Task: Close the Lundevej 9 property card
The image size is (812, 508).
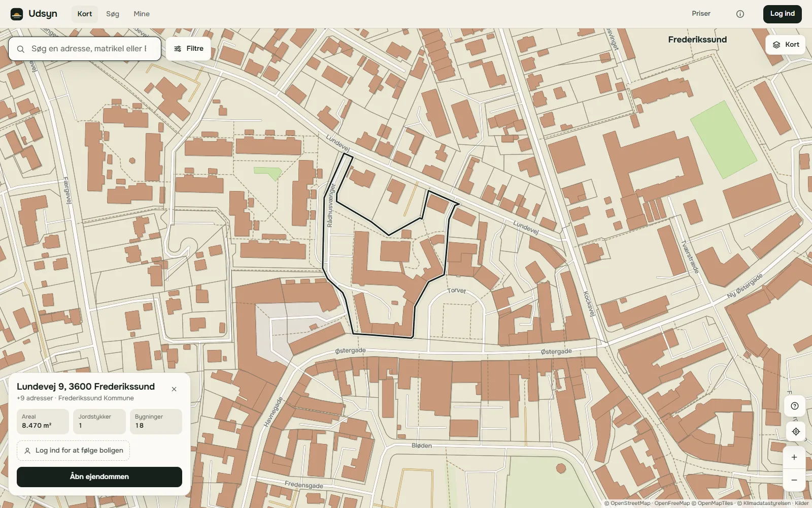Action: click(x=174, y=389)
